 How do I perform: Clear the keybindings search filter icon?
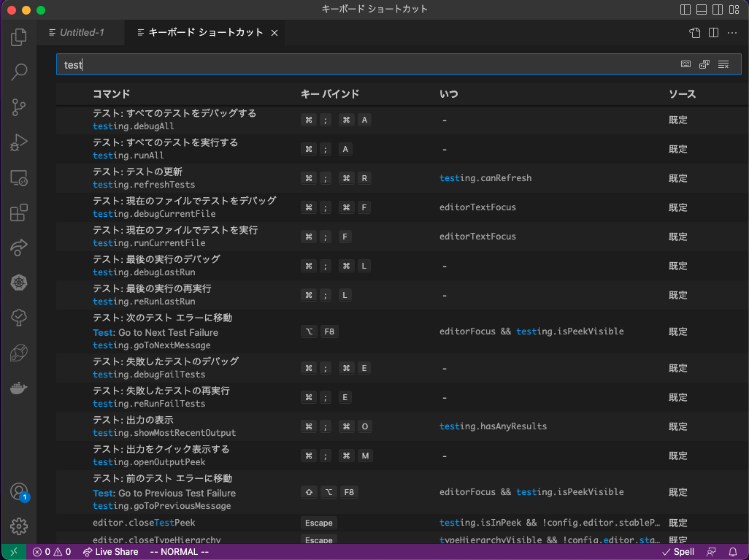[723, 64]
